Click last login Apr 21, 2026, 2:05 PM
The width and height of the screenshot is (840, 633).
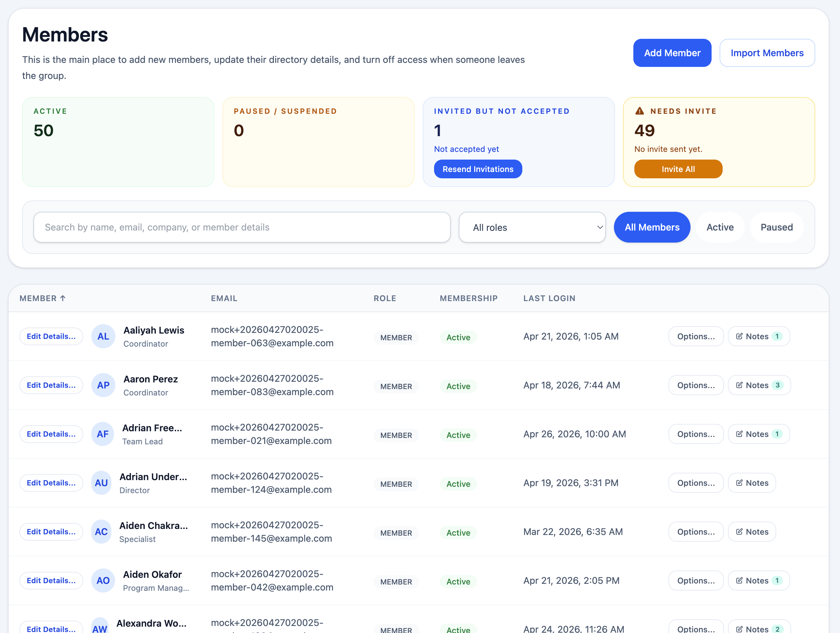571,580
